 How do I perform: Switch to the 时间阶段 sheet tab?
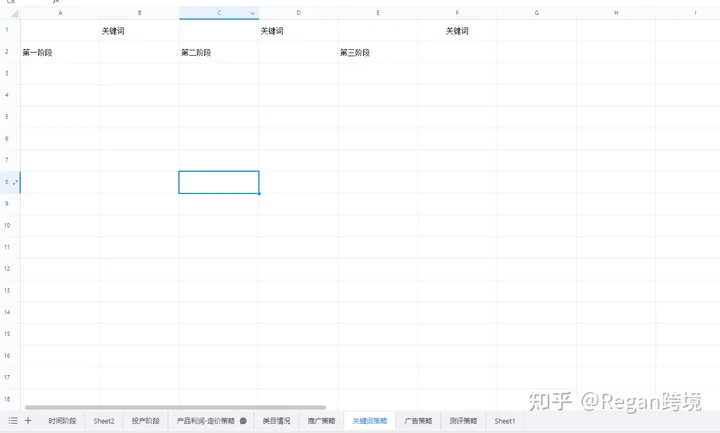pyautogui.click(x=62, y=421)
